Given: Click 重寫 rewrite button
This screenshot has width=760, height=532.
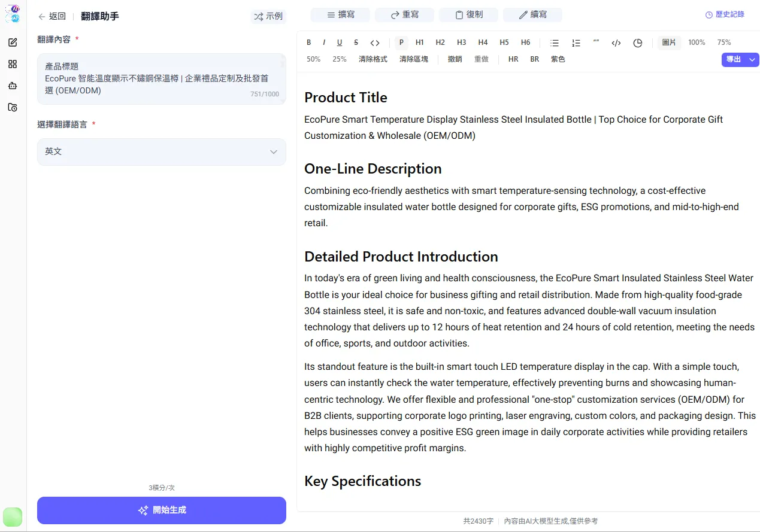Looking at the screenshot, I should (x=404, y=15).
